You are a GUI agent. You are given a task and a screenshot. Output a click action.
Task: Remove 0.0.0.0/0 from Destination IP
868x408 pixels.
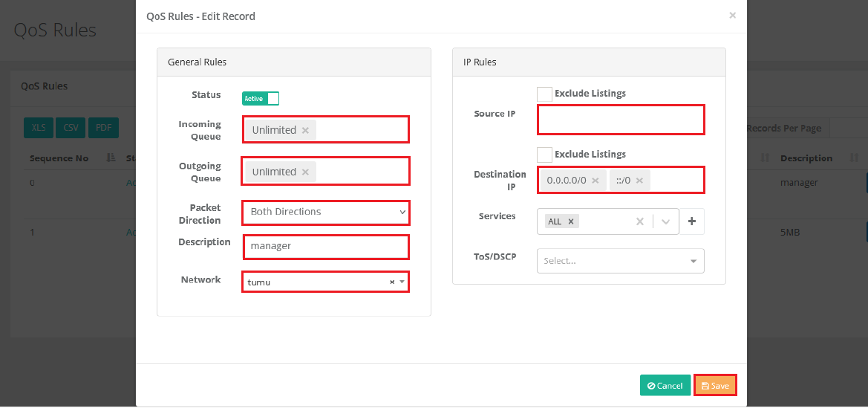coord(595,181)
